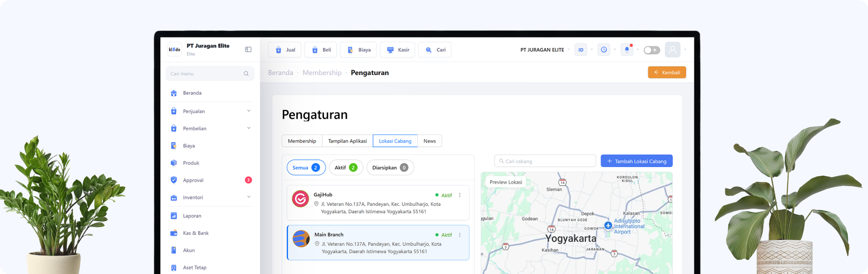This screenshot has width=868, height=274.
Task: Focus the Cari menu search field
Action: (x=210, y=74)
